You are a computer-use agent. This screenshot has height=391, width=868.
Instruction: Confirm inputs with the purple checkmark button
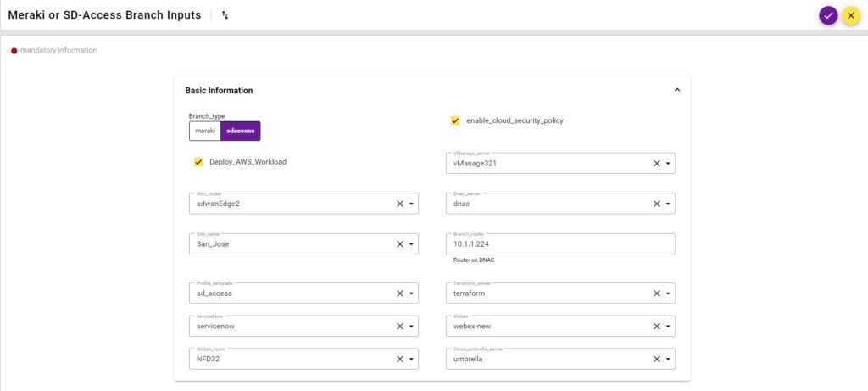[828, 15]
